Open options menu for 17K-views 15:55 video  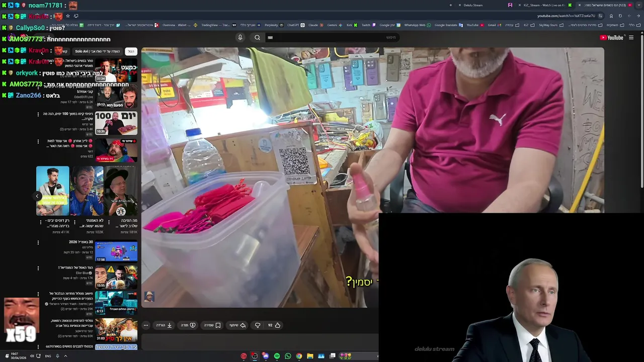38,268
